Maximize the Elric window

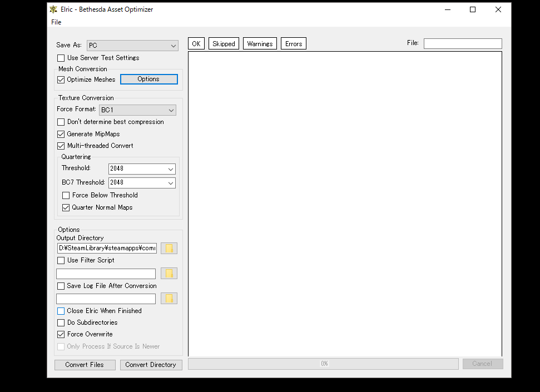473,9
